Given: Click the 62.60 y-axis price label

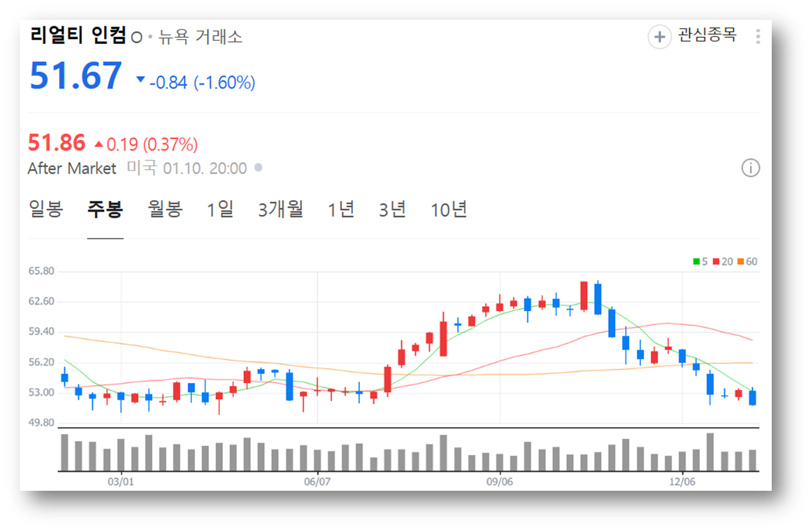Looking at the screenshot, I should coord(41,301).
